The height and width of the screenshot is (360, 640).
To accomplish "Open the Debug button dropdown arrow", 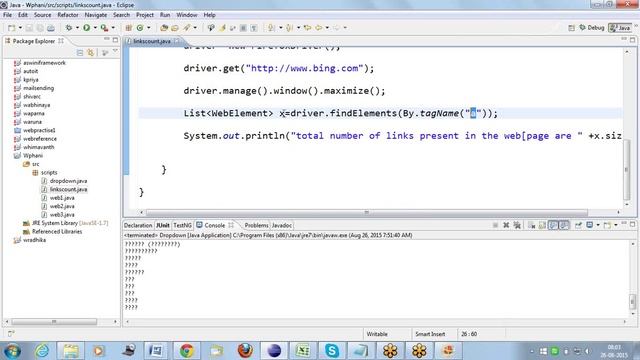I will 77,28.
